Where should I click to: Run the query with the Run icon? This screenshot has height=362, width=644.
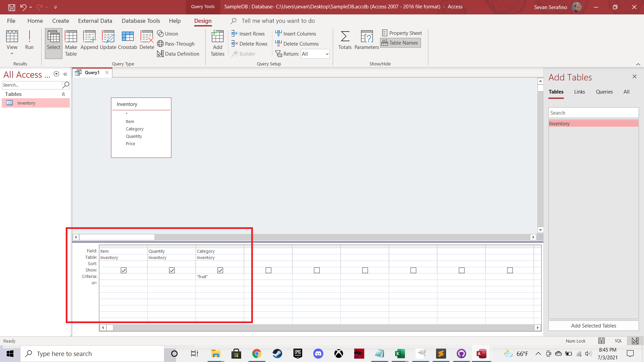click(x=29, y=40)
